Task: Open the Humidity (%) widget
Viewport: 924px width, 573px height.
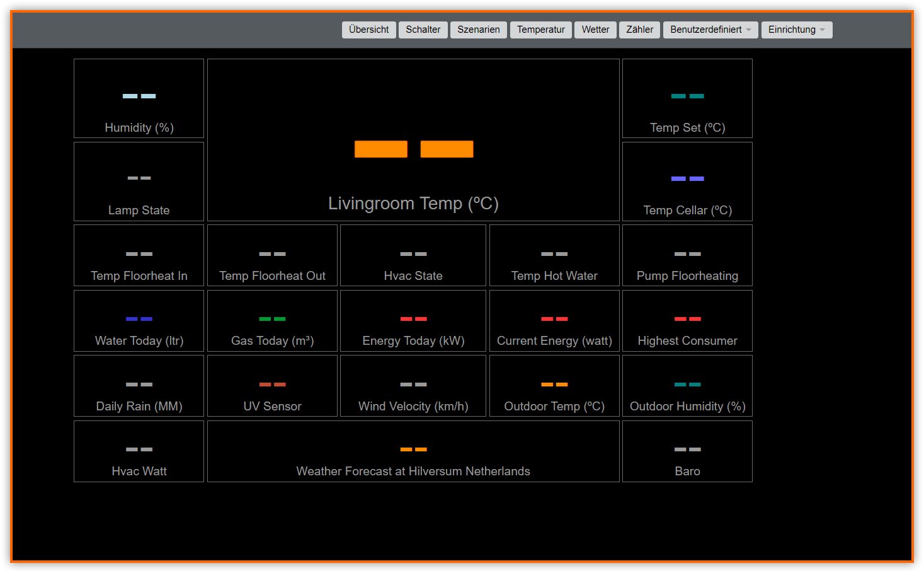Action: 139,98
